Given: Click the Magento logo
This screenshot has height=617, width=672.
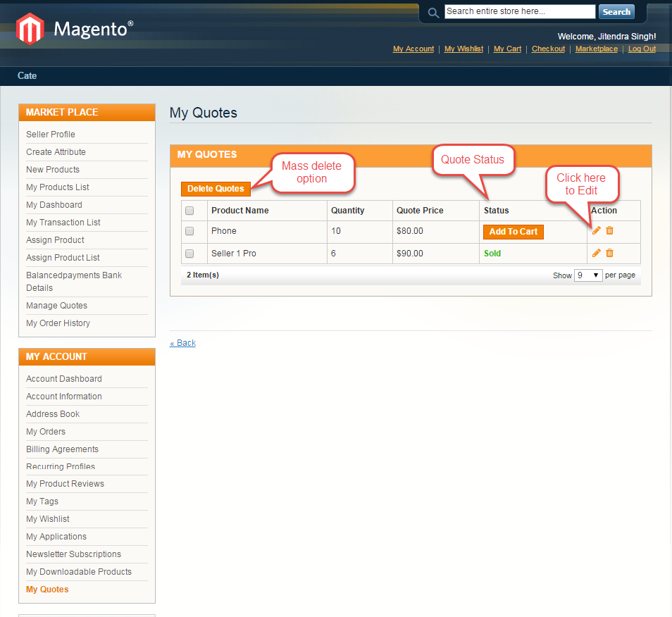Looking at the screenshot, I should [75, 29].
